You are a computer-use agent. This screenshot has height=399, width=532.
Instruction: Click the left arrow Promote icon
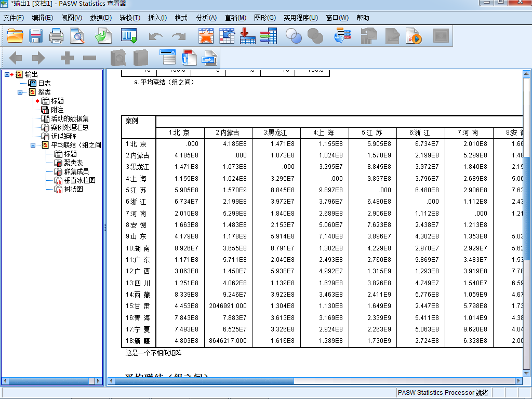pos(15,58)
